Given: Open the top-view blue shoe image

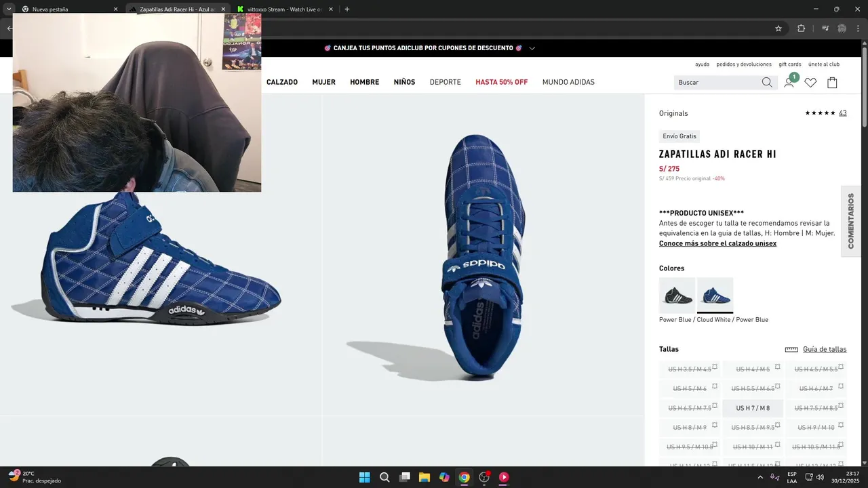Looking at the screenshot, I should click(x=484, y=254).
